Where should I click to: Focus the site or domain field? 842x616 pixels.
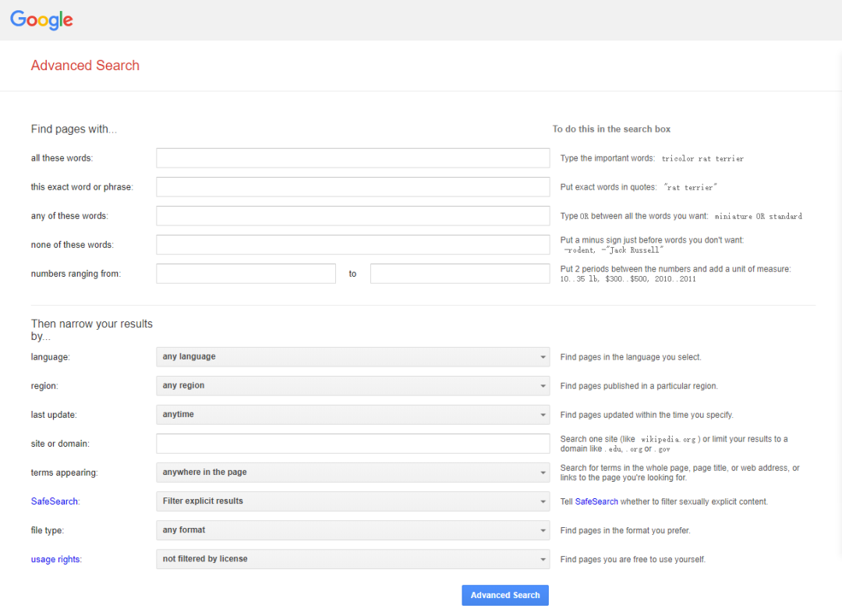pos(352,444)
